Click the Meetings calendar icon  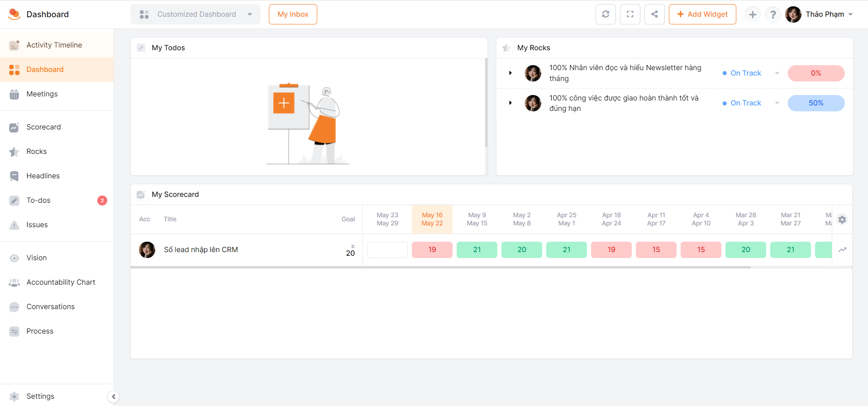click(14, 94)
